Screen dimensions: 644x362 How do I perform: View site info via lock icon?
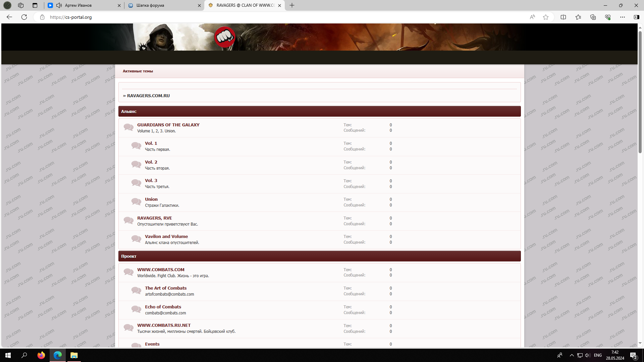coord(42,17)
